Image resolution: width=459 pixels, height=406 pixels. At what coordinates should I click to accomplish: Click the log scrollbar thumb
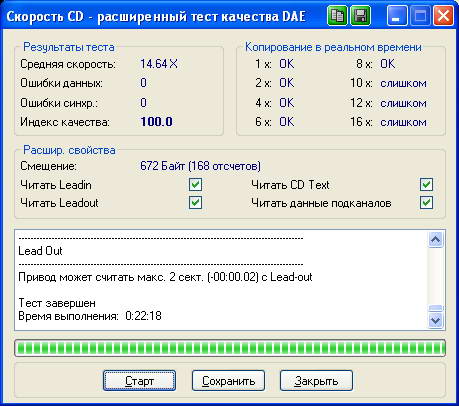click(436, 309)
